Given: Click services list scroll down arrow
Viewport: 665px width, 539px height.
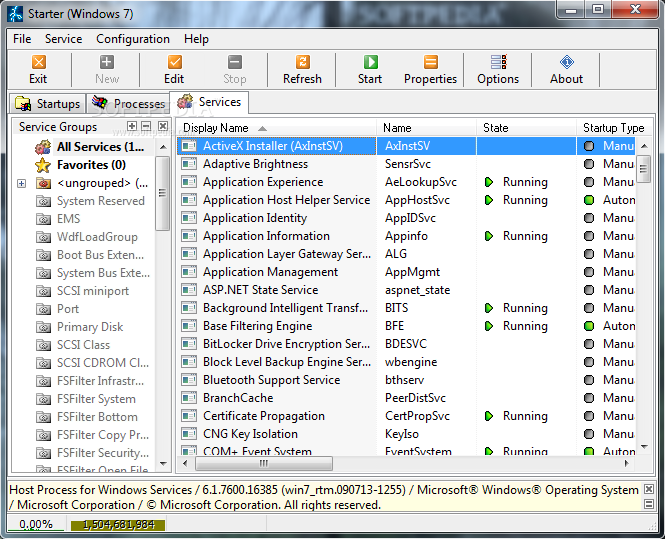Looking at the screenshot, I should tap(644, 446).
